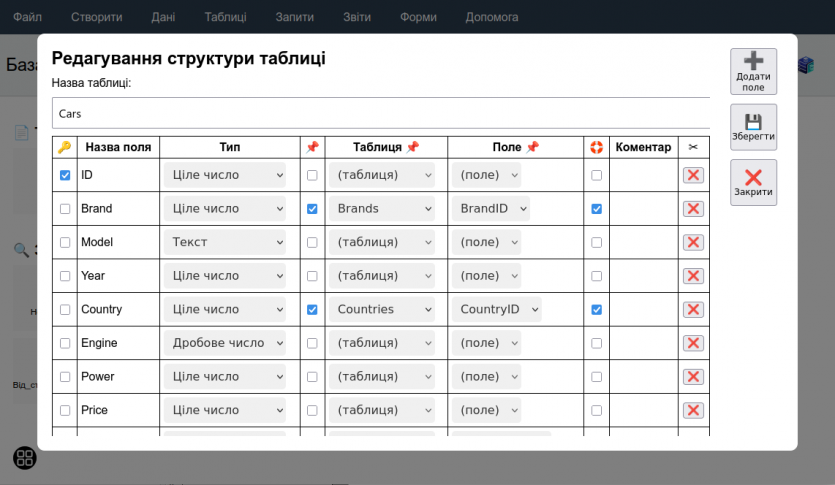Open the Таблиці menu

[225, 17]
